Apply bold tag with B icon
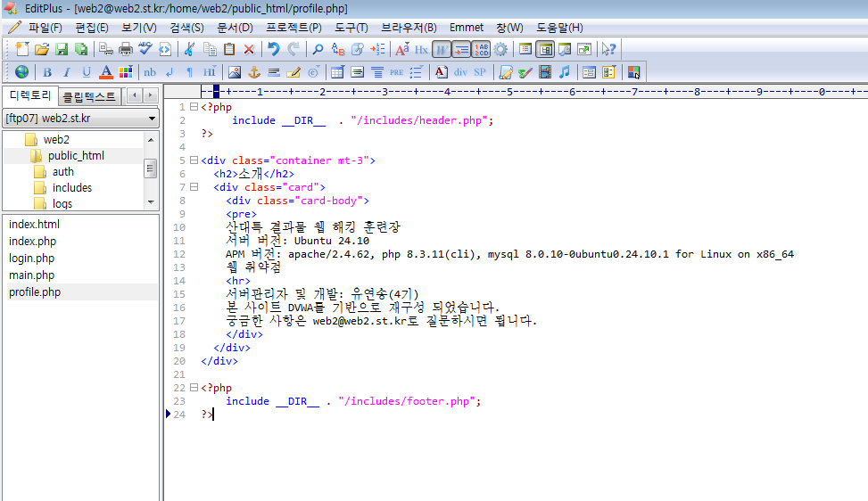 click(47, 72)
